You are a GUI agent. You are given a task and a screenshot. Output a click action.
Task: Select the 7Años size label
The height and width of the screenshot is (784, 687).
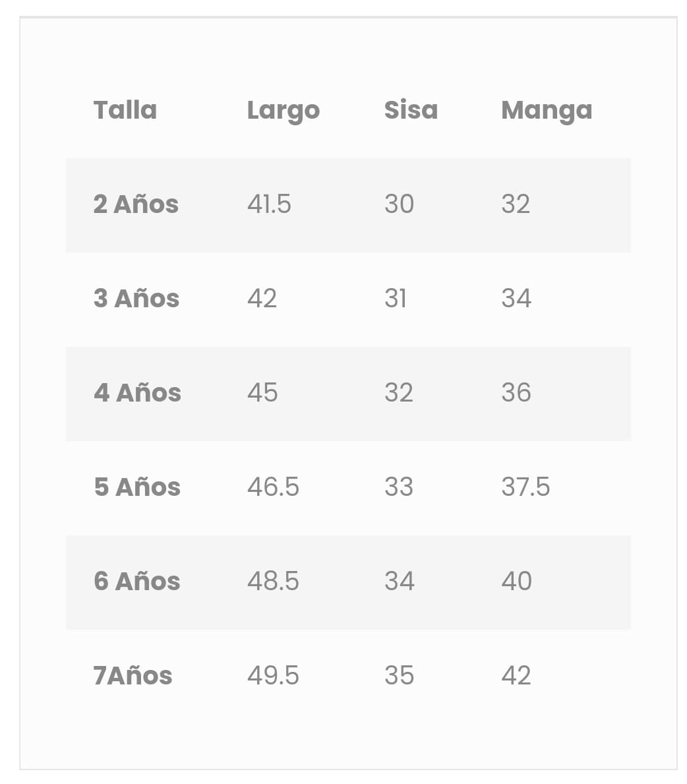133,676
